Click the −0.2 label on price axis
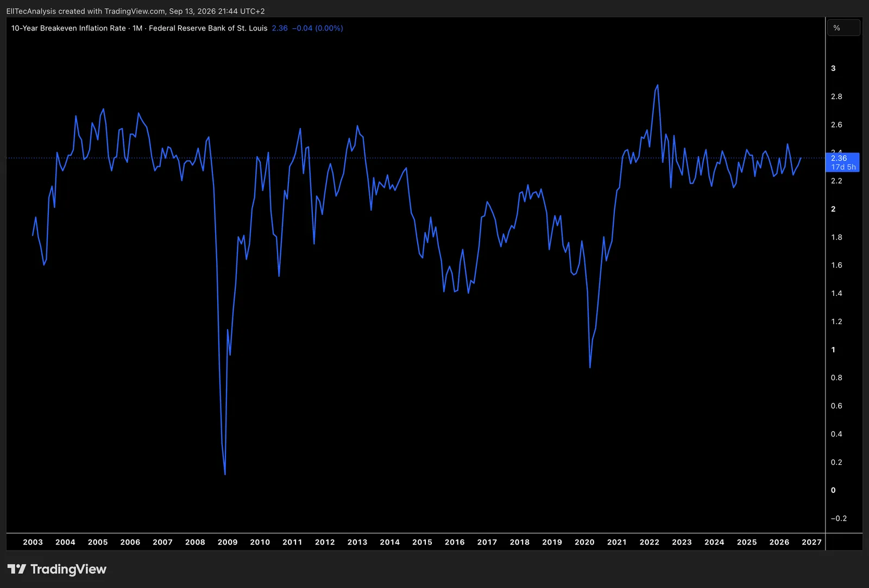The height and width of the screenshot is (588, 869). pyautogui.click(x=839, y=519)
